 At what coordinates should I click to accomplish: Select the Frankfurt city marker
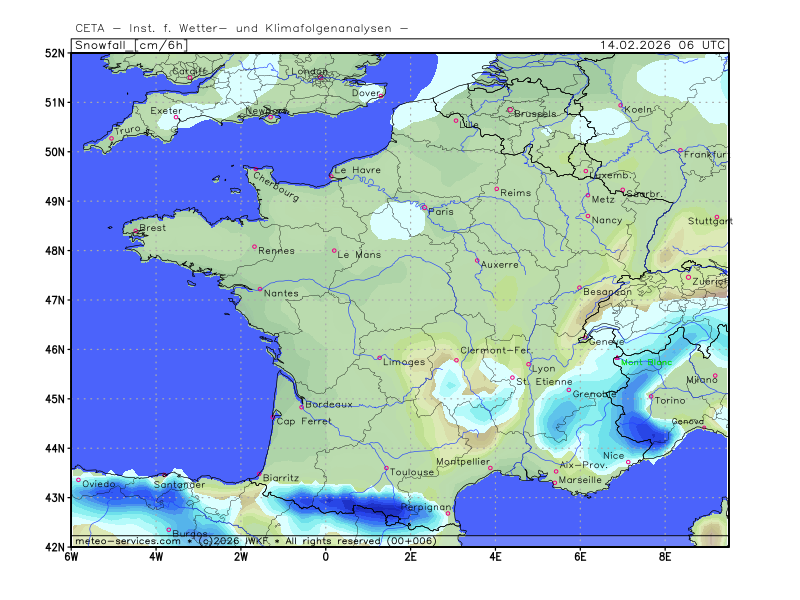click(x=680, y=150)
